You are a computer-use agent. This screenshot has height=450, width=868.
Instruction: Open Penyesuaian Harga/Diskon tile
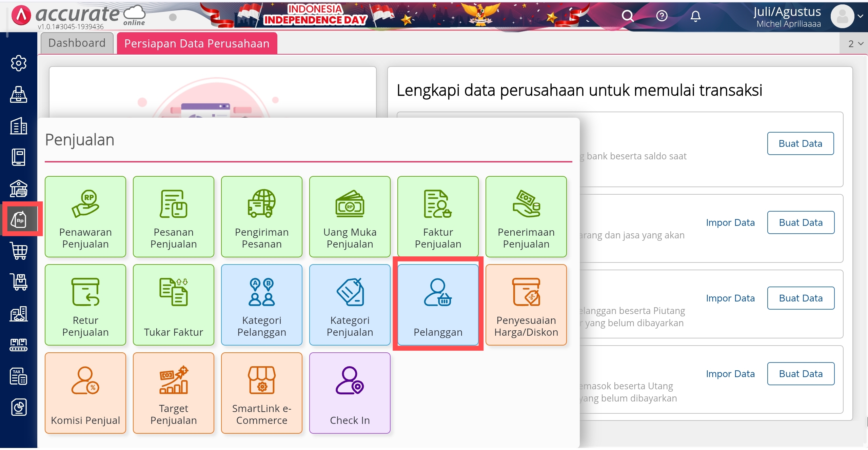526,305
